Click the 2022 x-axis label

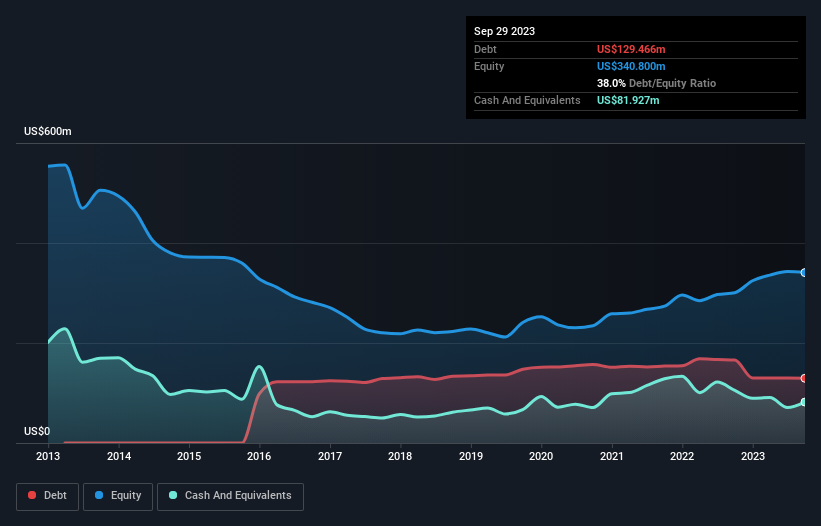tap(682, 456)
